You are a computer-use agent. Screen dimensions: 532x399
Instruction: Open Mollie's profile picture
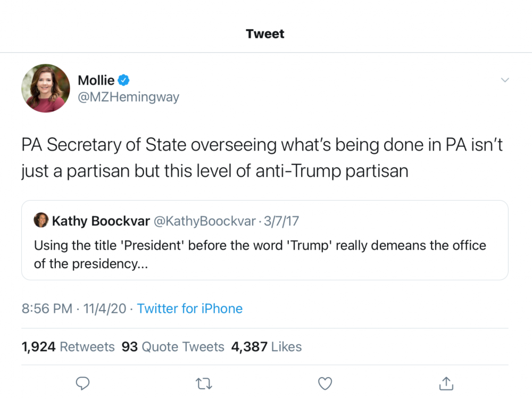(x=46, y=88)
